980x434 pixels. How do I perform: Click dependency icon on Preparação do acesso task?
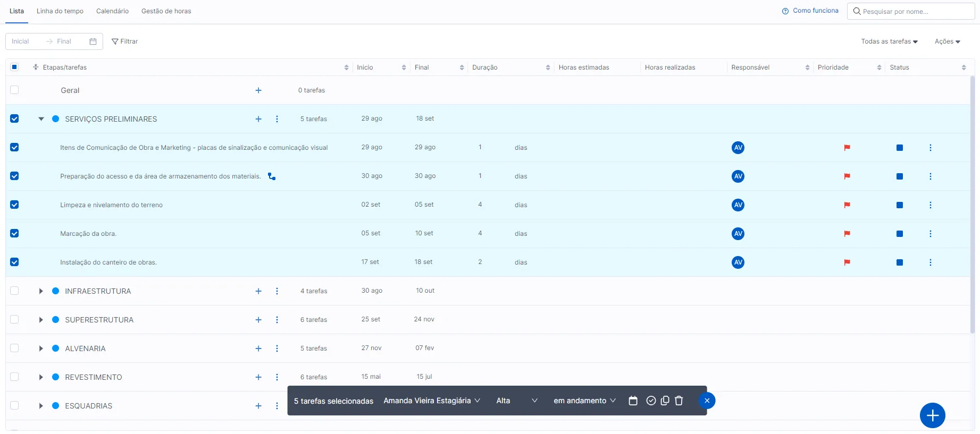pyautogui.click(x=272, y=176)
